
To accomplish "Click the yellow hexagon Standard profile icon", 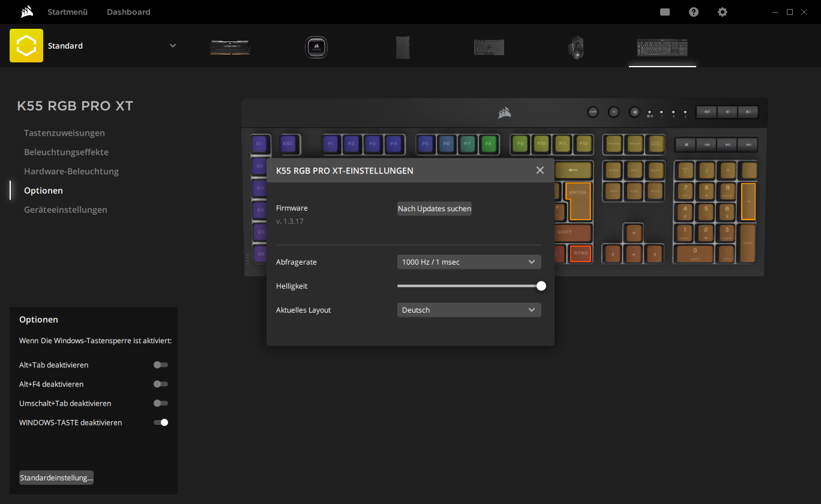I will click(x=26, y=46).
